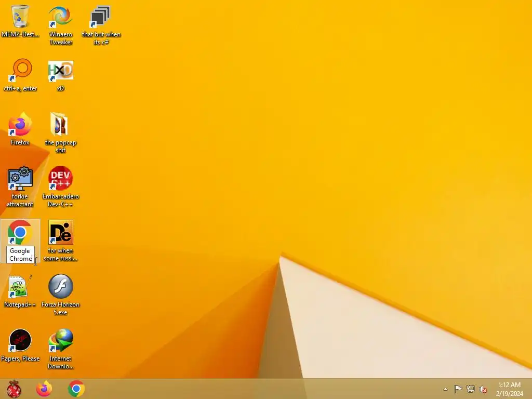Open the clock showing 1:12 AM

pyautogui.click(x=509, y=389)
